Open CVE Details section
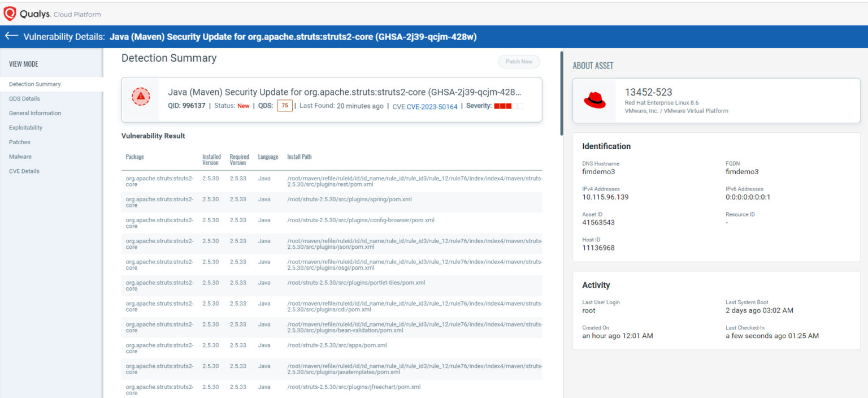The height and width of the screenshot is (398, 868). [x=24, y=171]
